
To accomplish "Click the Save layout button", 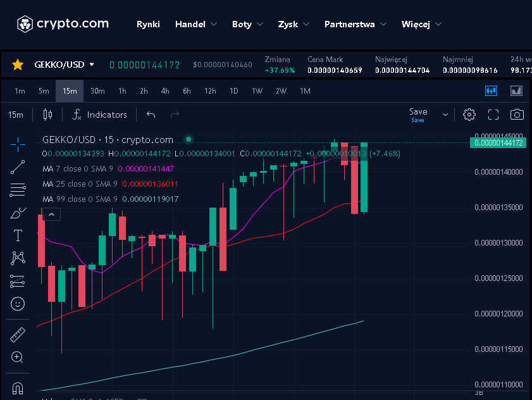I will click(x=418, y=115).
